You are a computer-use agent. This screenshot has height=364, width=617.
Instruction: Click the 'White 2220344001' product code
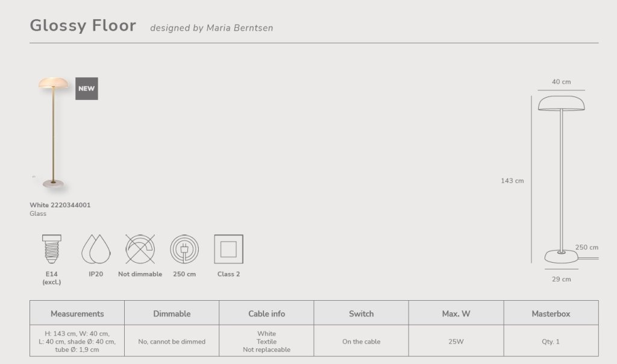point(60,205)
